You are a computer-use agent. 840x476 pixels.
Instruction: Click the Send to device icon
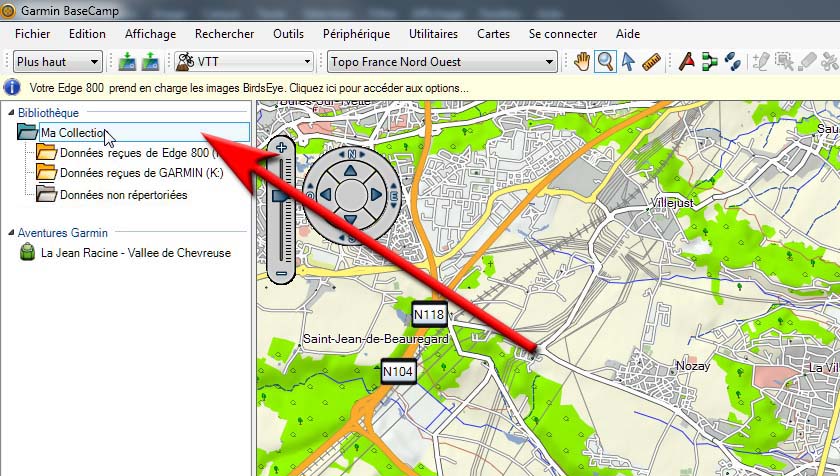coord(127,62)
